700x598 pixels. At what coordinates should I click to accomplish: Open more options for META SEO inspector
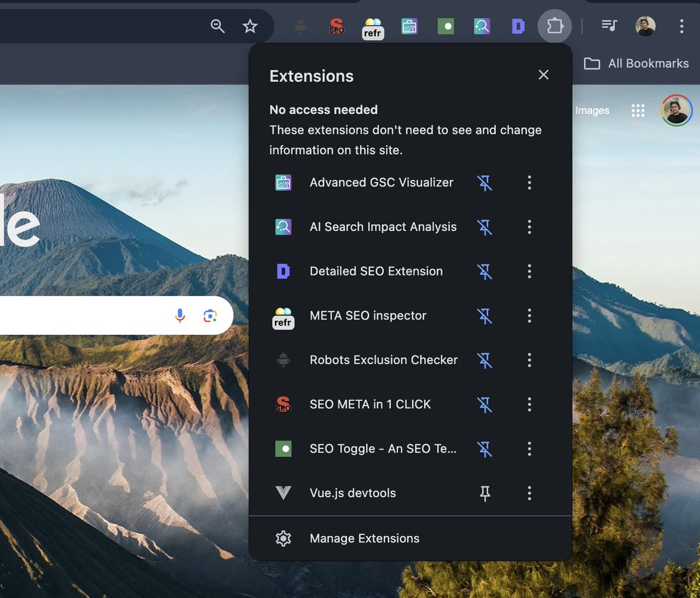(530, 316)
